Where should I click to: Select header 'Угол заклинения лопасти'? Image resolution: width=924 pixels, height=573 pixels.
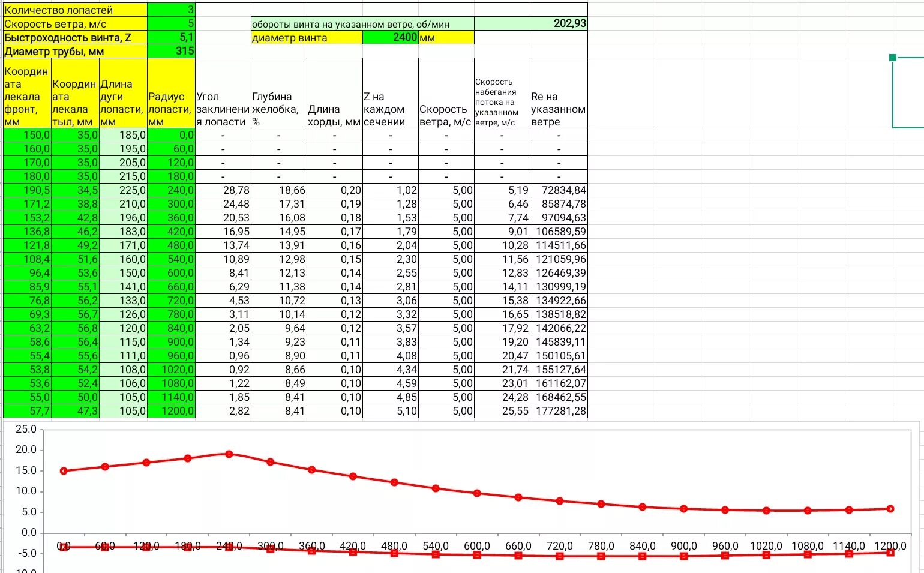pyautogui.click(x=223, y=94)
